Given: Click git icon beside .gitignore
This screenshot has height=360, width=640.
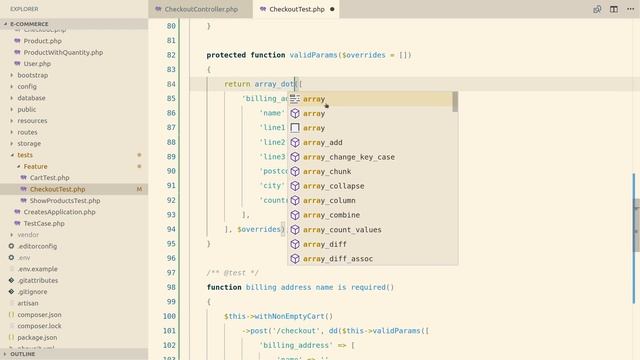Looking at the screenshot, I should click(x=11, y=292).
